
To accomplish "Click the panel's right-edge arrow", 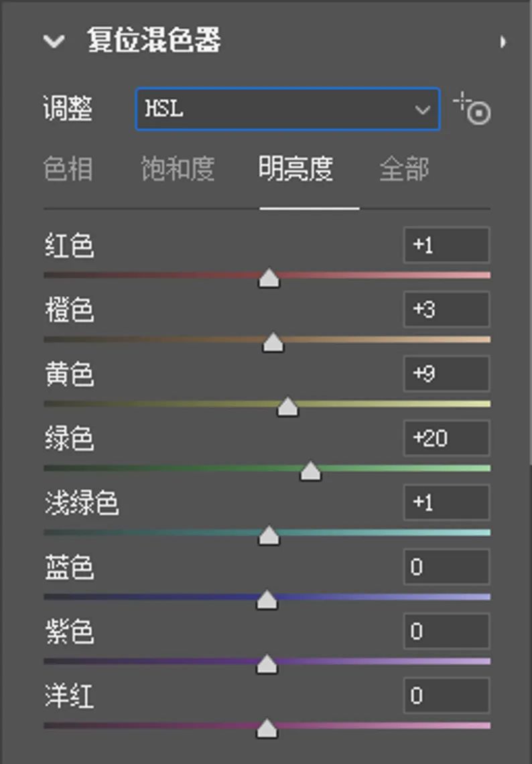I will (x=503, y=42).
